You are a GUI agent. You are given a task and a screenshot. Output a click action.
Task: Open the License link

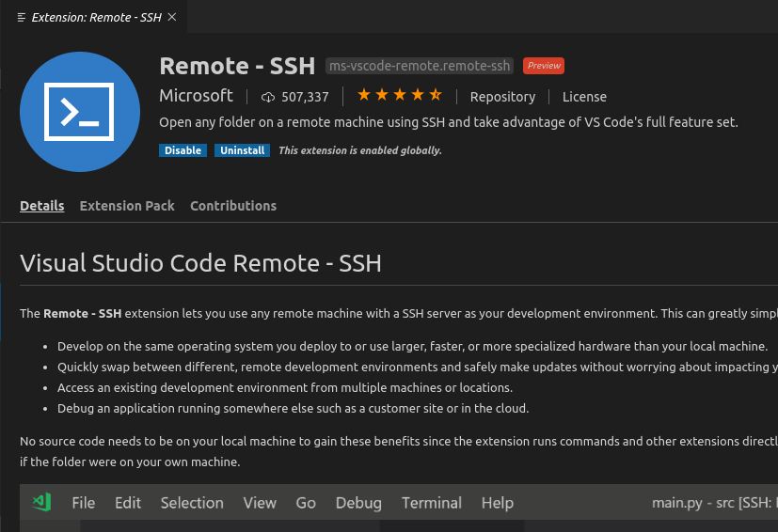coord(584,97)
